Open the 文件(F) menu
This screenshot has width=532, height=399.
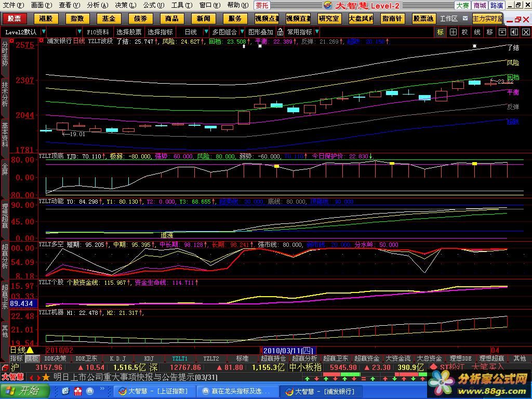coord(14,5)
